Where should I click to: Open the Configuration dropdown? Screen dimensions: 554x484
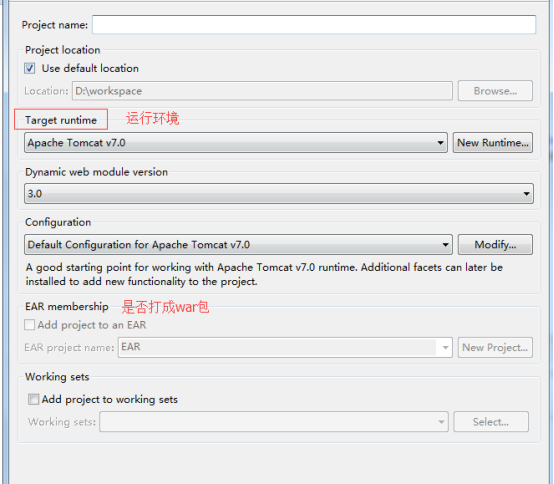tap(238, 244)
